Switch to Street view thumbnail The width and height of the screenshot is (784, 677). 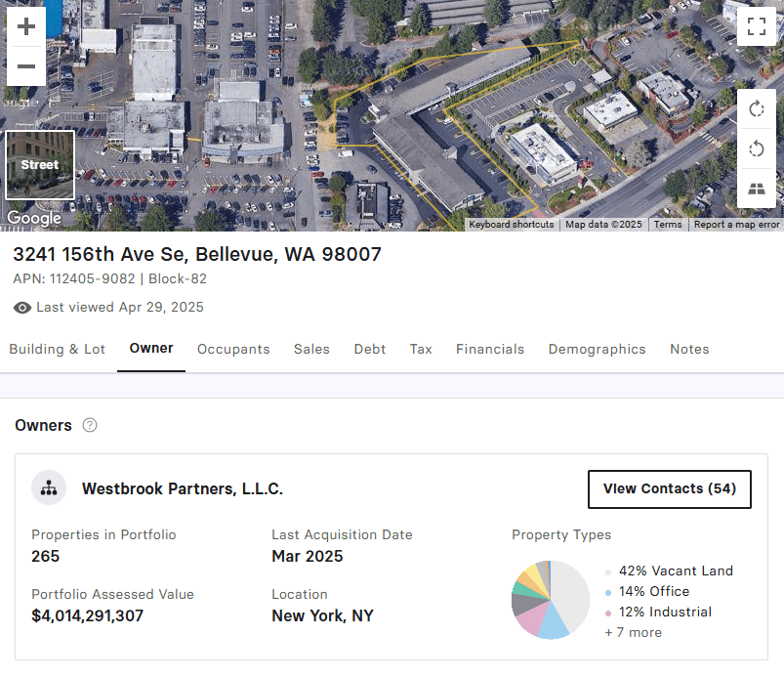pyautogui.click(x=40, y=165)
